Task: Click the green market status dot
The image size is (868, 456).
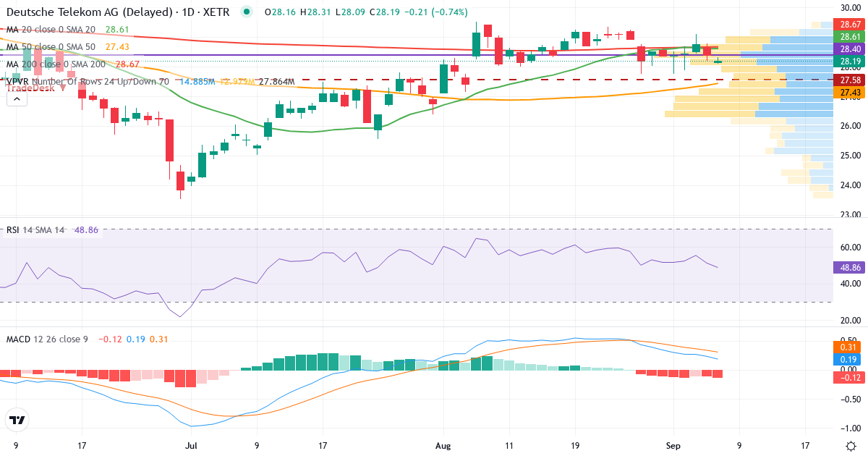Action: (x=247, y=12)
